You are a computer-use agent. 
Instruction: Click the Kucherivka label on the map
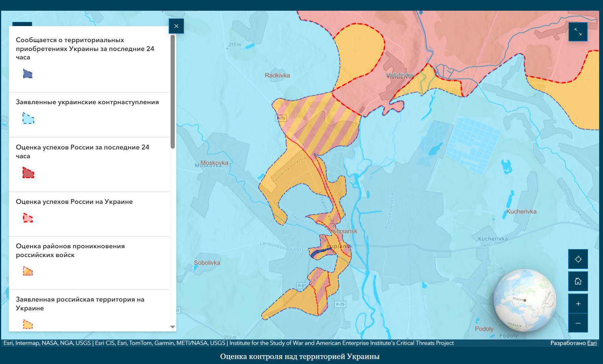(521, 212)
